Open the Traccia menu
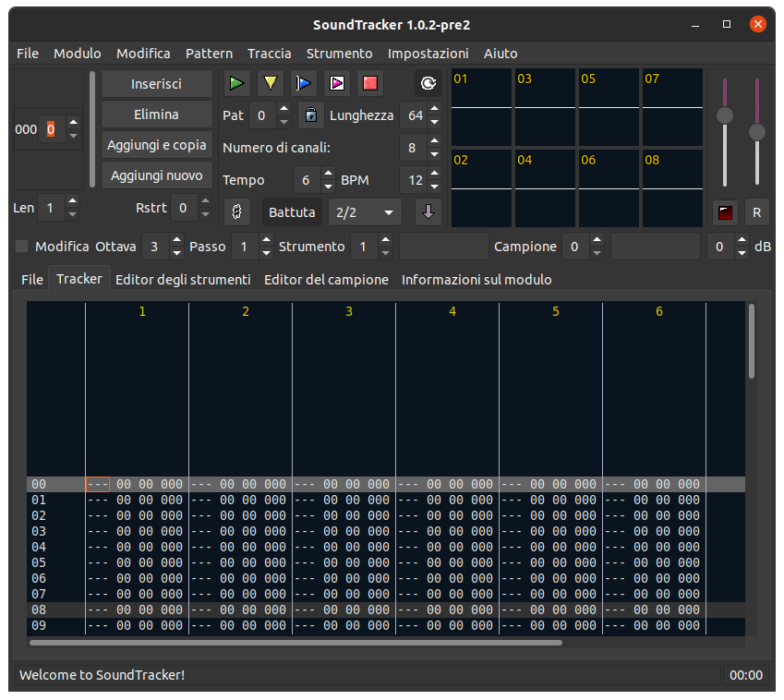This screenshot has height=700, width=784. point(269,54)
